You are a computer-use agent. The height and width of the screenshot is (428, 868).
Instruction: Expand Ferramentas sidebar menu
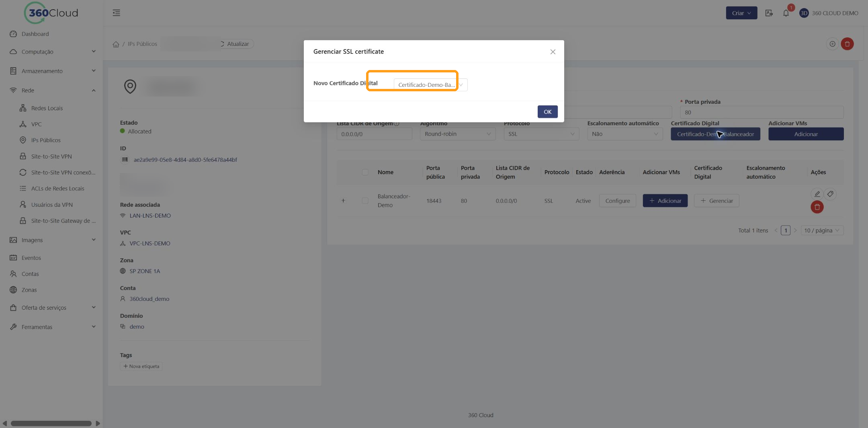pyautogui.click(x=52, y=327)
